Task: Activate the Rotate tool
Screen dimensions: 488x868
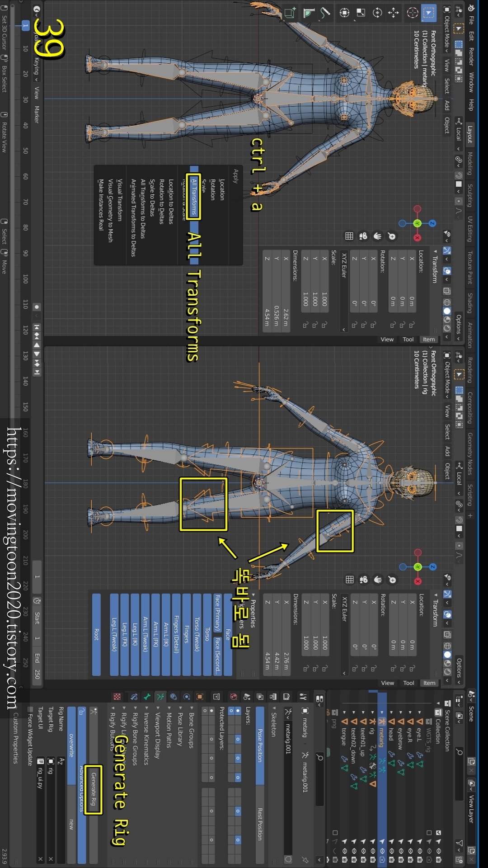Action: [x=377, y=13]
